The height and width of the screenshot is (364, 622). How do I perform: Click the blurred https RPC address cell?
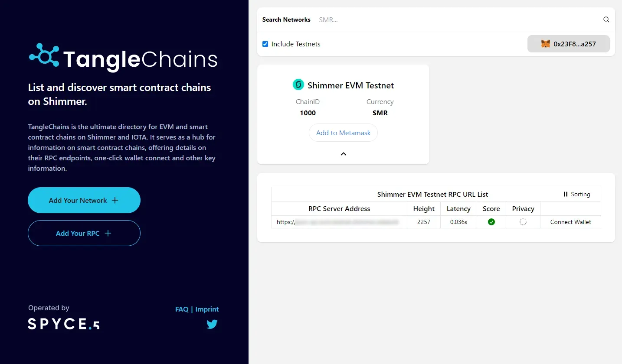point(339,222)
